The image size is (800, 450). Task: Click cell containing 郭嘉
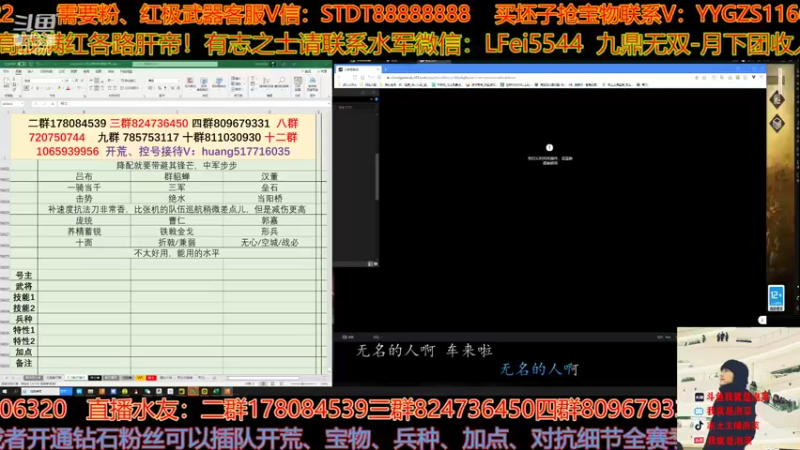pyautogui.click(x=269, y=220)
